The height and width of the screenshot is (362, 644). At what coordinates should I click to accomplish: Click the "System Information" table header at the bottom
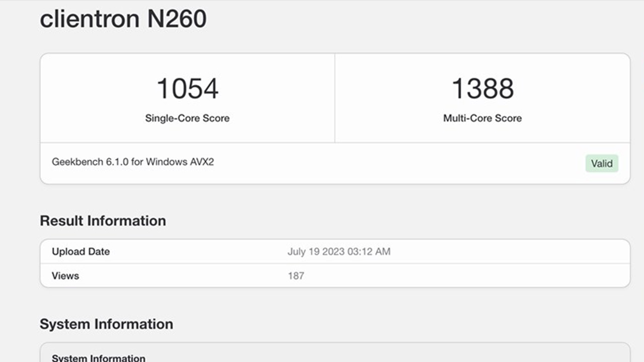[x=98, y=358]
